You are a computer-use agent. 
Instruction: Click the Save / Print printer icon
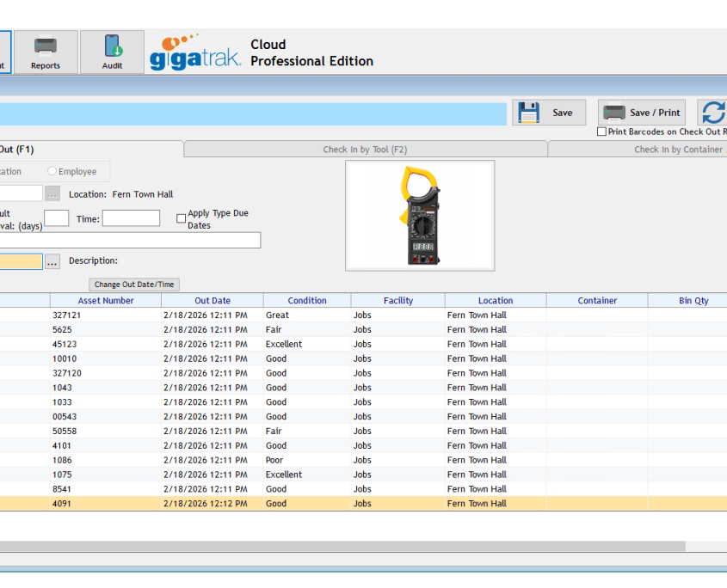(614, 113)
